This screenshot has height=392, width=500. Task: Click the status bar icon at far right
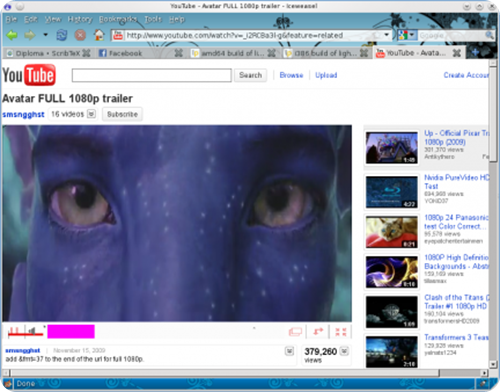pos(482,384)
